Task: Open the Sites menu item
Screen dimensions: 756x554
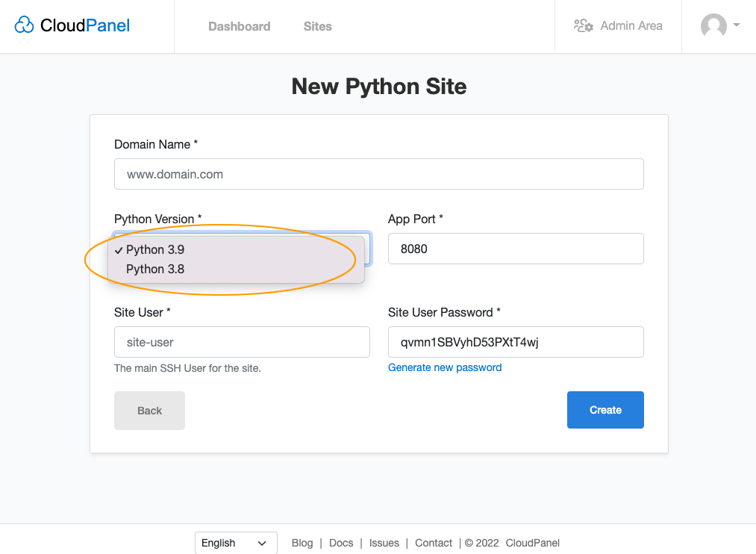Action: (x=318, y=27)
